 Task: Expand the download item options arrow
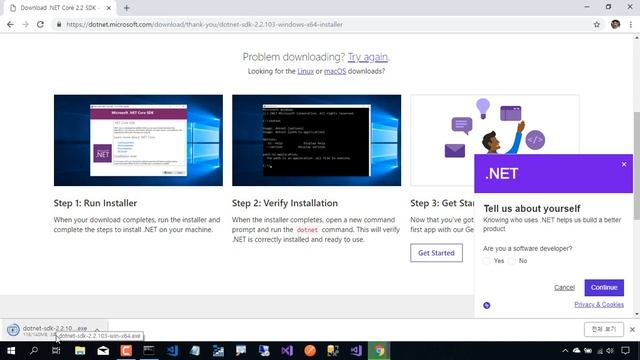(97, 330)
